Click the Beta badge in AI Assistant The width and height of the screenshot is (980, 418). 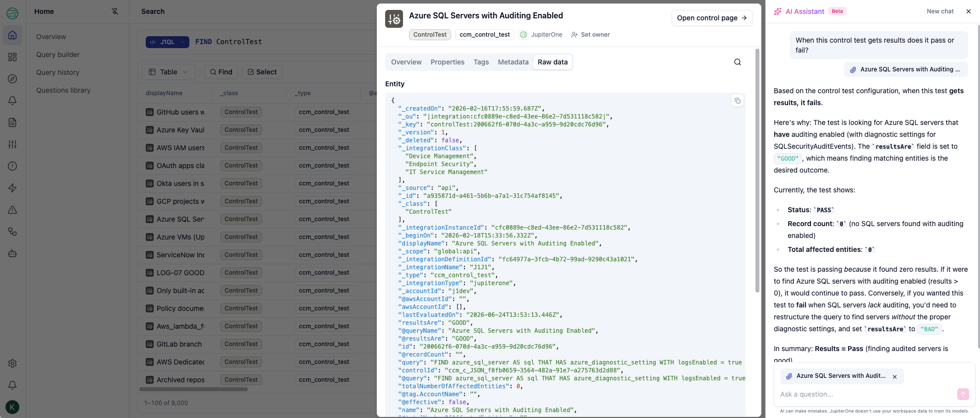click(837, 11)
